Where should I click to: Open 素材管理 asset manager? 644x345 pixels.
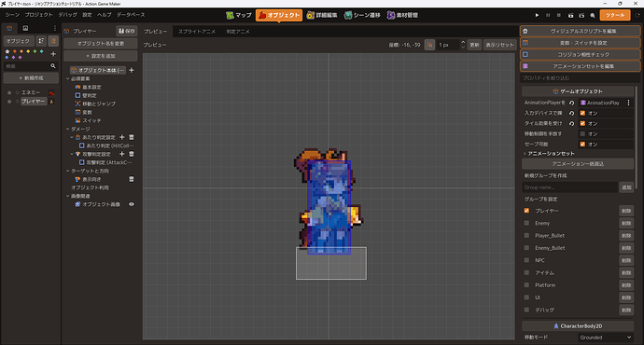point(402,15)
